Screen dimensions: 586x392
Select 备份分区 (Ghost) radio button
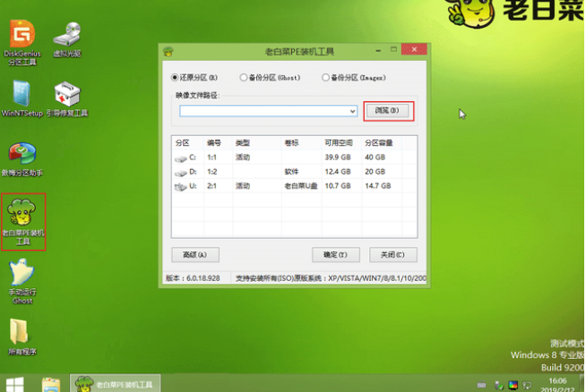tap(270, 78)
